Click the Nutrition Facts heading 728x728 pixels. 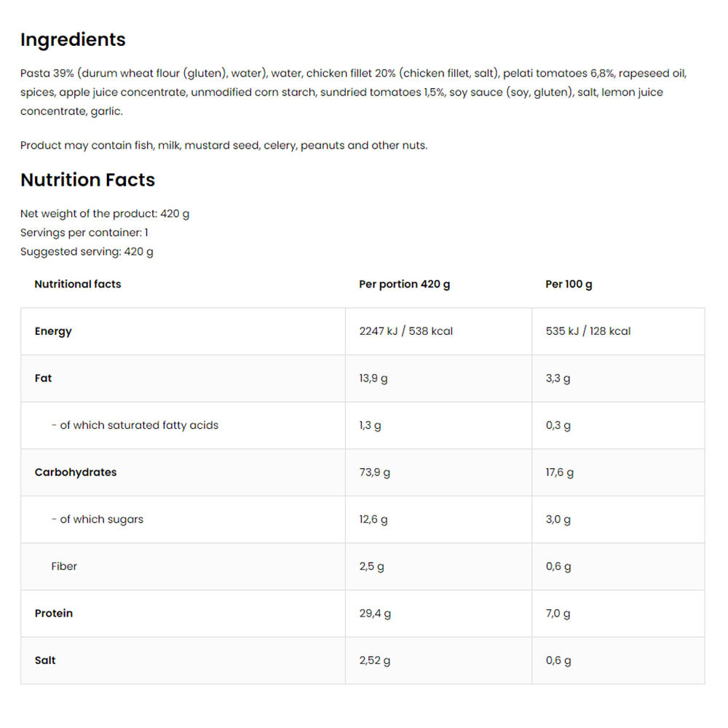[87, 180]
